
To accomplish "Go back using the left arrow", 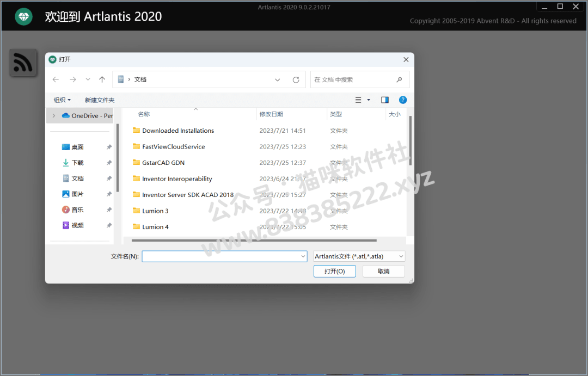I will [x=56, y=79].
